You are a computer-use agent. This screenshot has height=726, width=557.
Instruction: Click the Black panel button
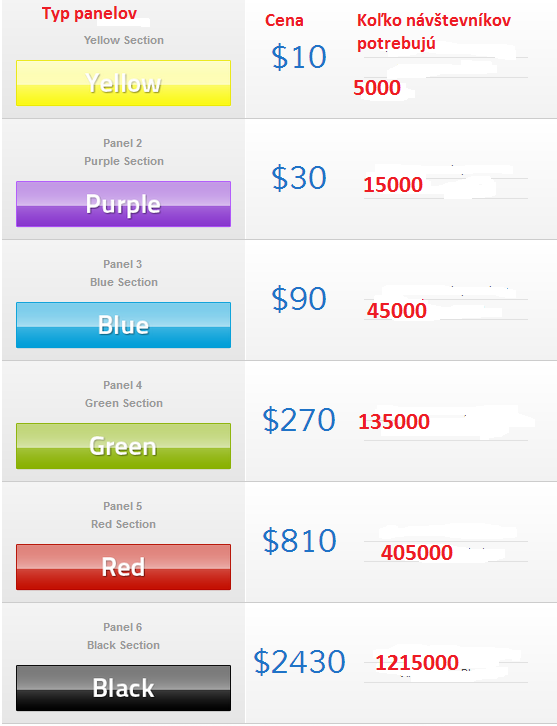click(123, 688)
